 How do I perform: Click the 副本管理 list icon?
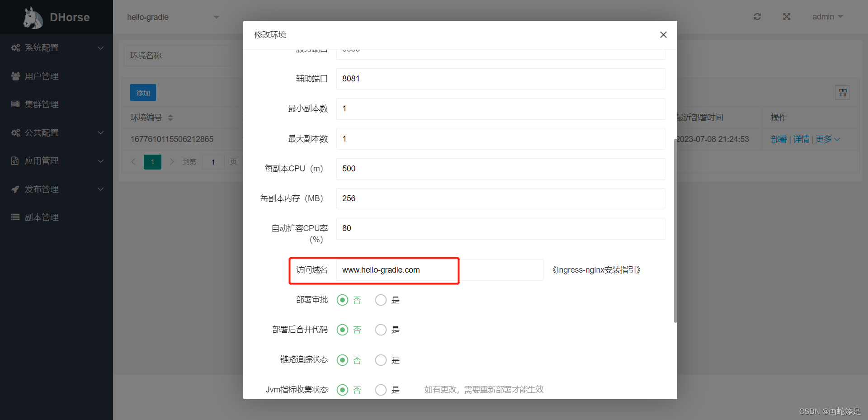[15, 217]
